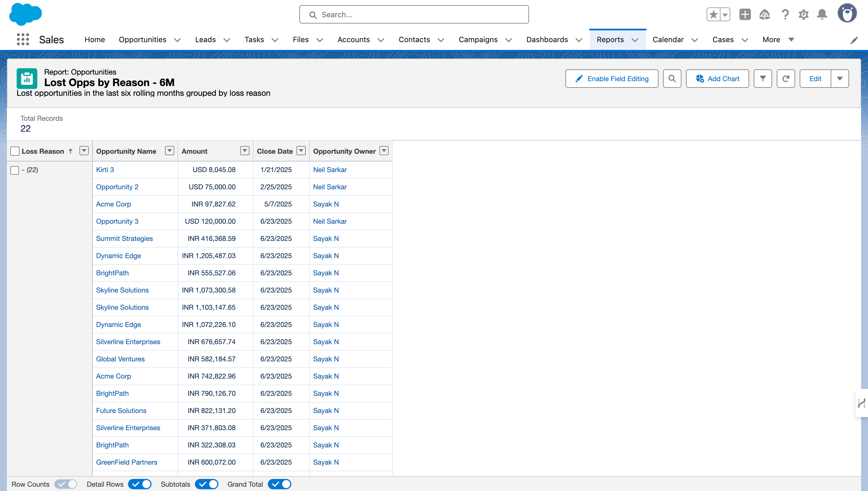Open the Reports tab

[x=610, y=40]
